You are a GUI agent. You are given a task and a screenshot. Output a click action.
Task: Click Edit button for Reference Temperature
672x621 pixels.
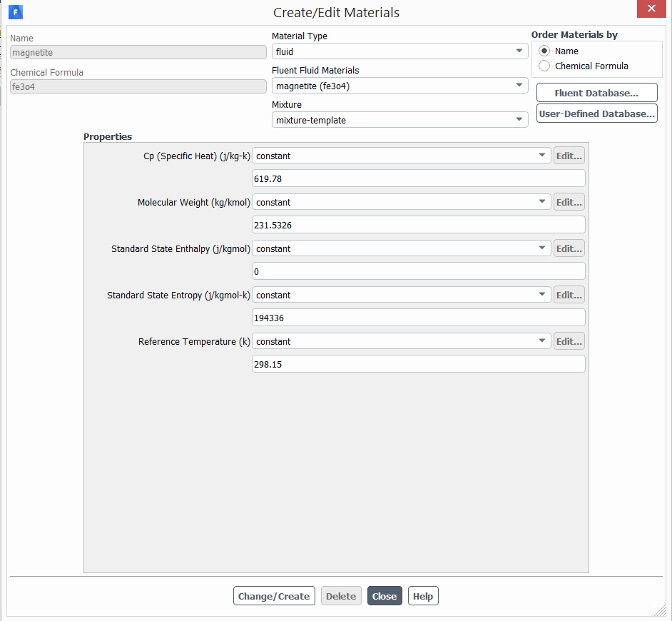(x=569, y=341)
